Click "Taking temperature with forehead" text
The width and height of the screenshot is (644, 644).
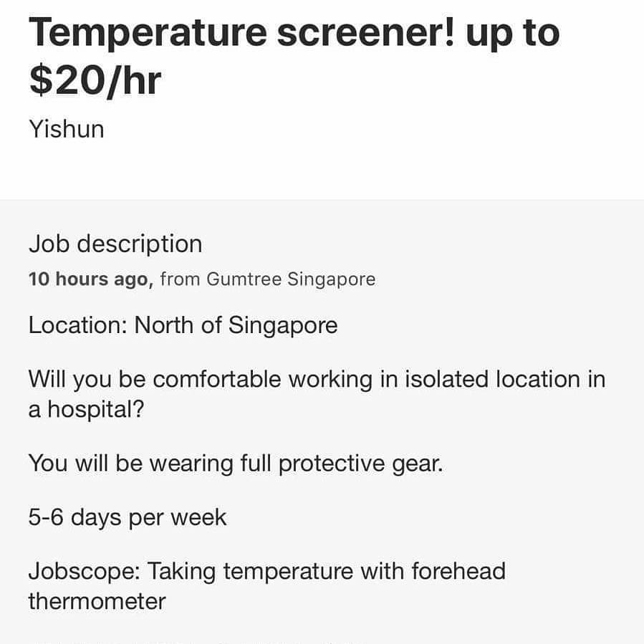[x=327, y=572]
